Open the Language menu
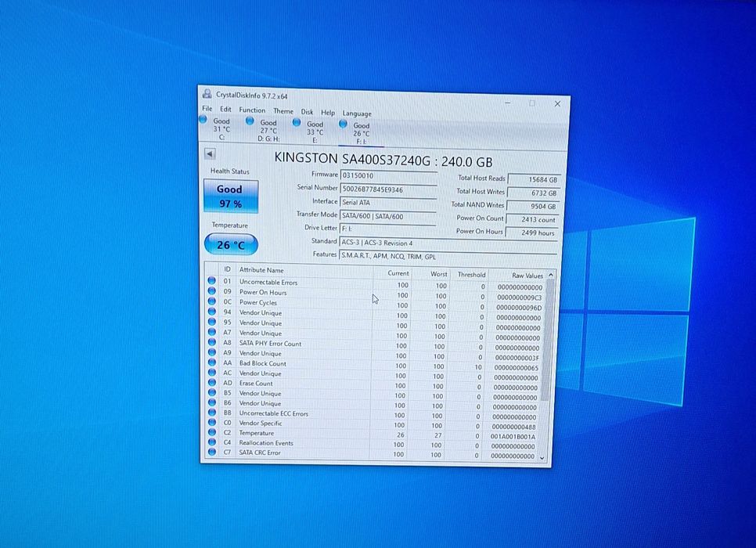 [x=357, y=114]
